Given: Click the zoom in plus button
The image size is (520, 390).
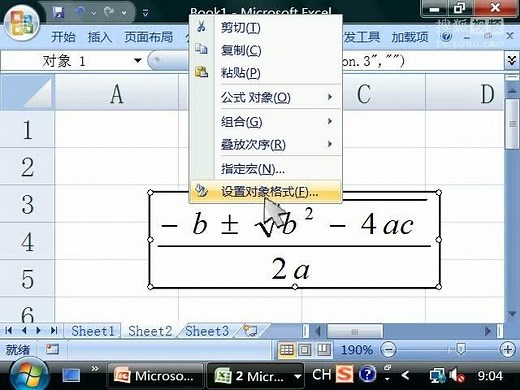Looking at the screenshot, I should click(x=508, y=350).
